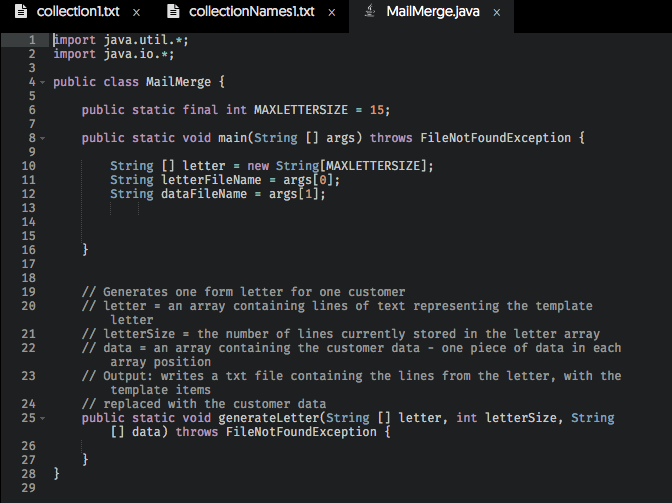Image resolution: width=672 pixels, height=503 pixels.
Task: Collapse the MailMerge class fold arrow on line 4
Action: click(x=42, y=82)
